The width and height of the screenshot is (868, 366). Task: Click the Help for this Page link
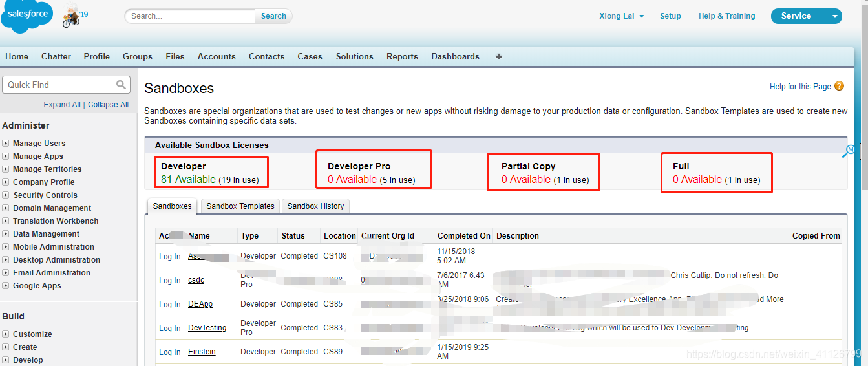pyautogui.click(x=800, y=87)
